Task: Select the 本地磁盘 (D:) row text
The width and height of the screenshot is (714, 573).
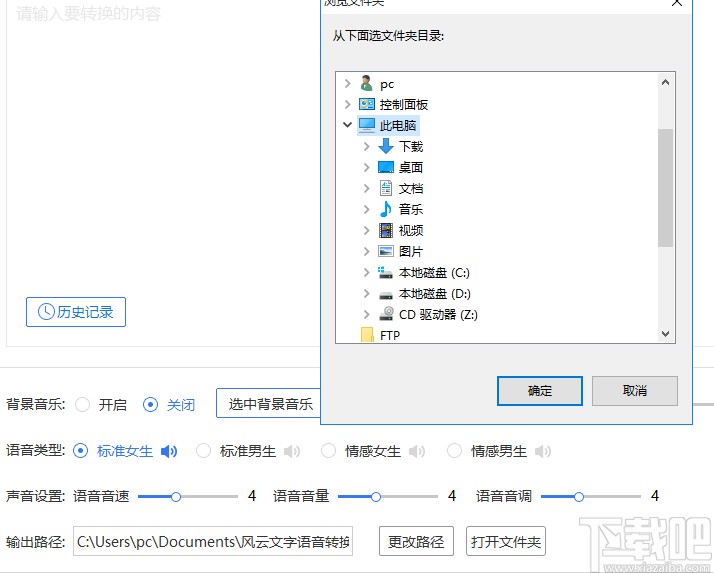Action: (434, 293)
